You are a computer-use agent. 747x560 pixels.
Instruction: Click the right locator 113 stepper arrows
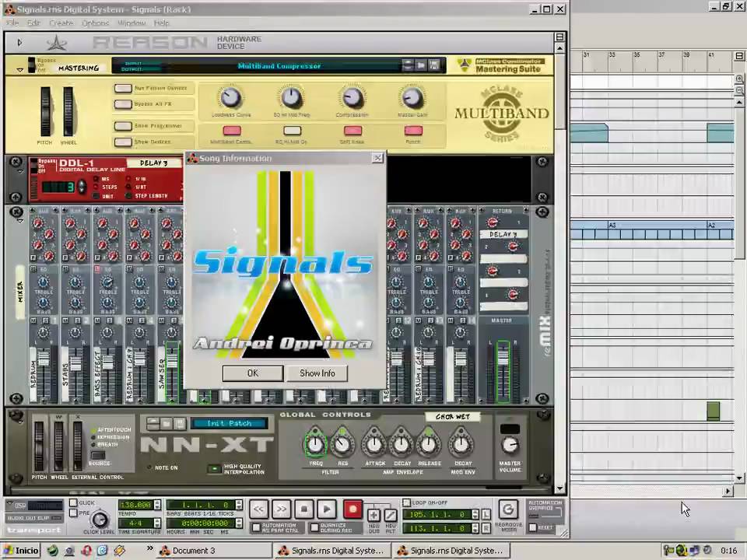[475, 528]
